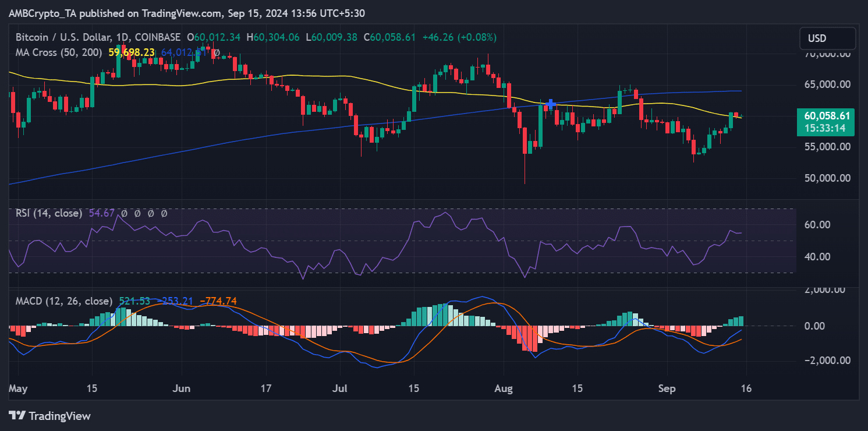Click the 70,000.00 price axis label

826,54
